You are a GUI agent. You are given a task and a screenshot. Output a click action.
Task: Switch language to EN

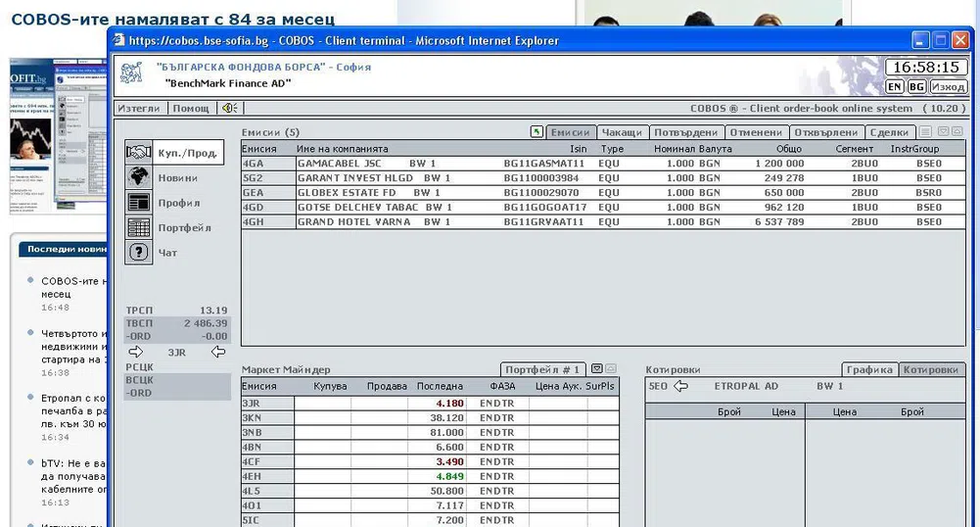click(895, 87)
